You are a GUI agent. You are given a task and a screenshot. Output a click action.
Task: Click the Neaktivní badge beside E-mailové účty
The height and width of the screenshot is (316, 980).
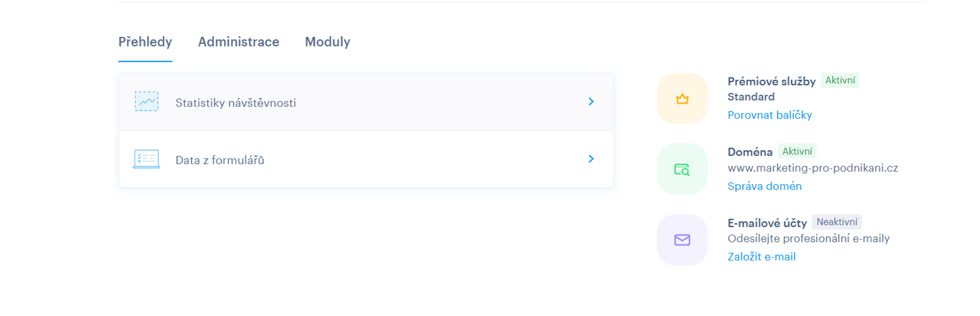click(836, 222)
